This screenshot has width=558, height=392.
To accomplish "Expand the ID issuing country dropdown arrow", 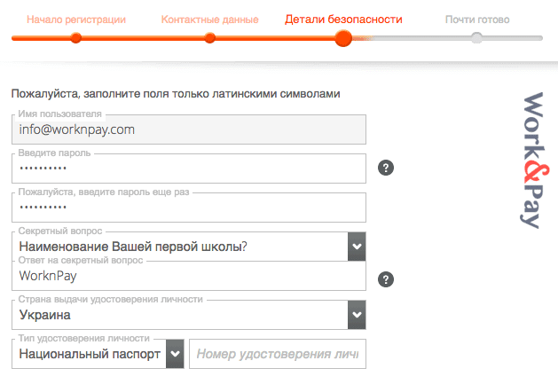I will click(x=357, y=315).
